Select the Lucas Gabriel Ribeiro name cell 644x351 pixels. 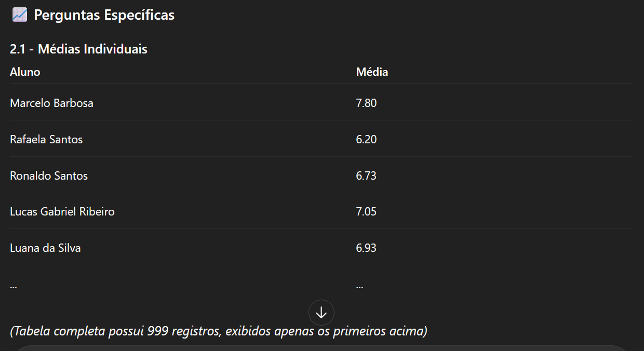click(62, 211)
